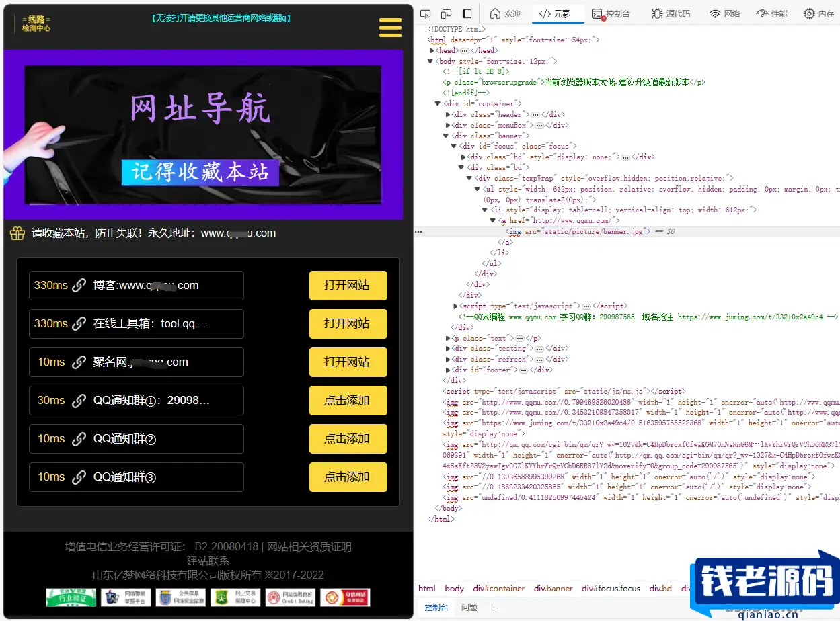Select div.banner in the breadcrumb bar

click(553, 589)
